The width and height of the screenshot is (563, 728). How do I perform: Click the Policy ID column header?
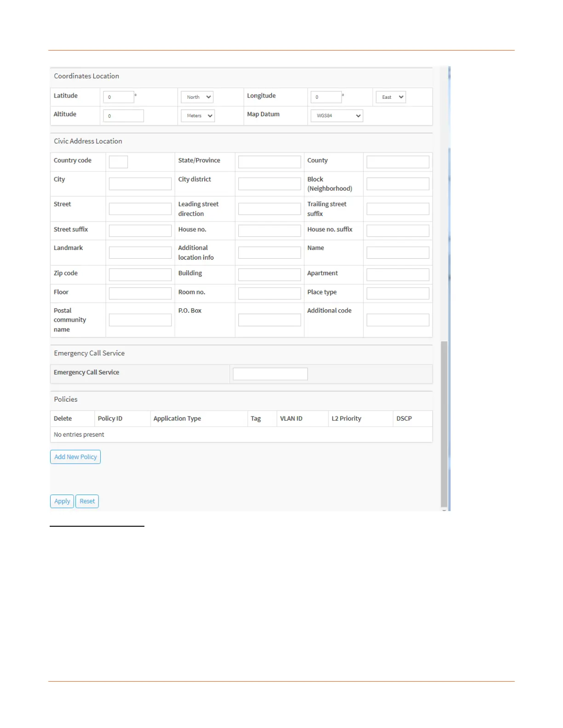pyautogui.click(x=110, y=418)
